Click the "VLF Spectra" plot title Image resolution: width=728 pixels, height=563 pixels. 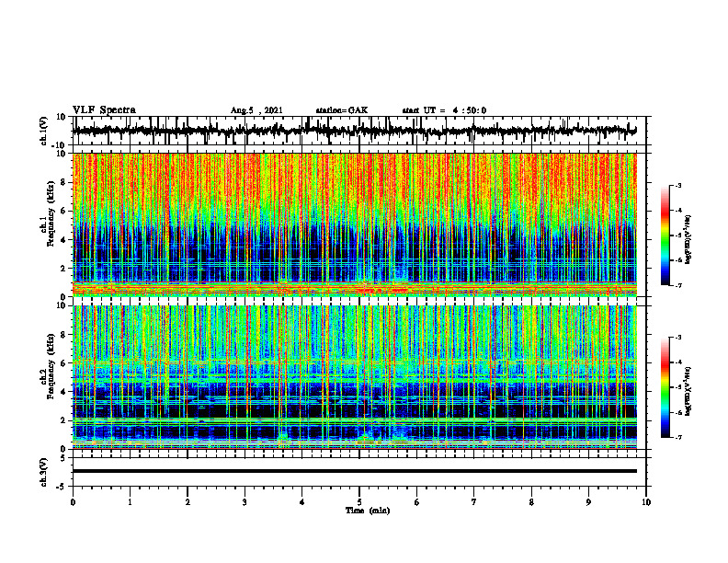click(x=104, y=110)
